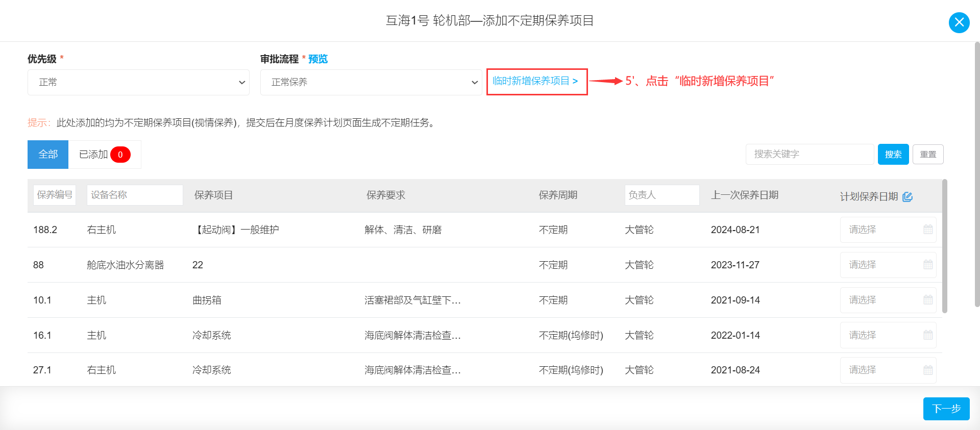
Task: Focus the 保养编号 filter field
Action: click(55, 195)
